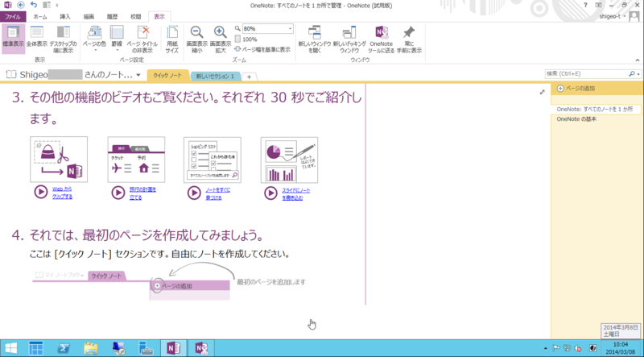Select the 新しいセクション 1 section tab
644x357 pixels.
pos(215,76)
